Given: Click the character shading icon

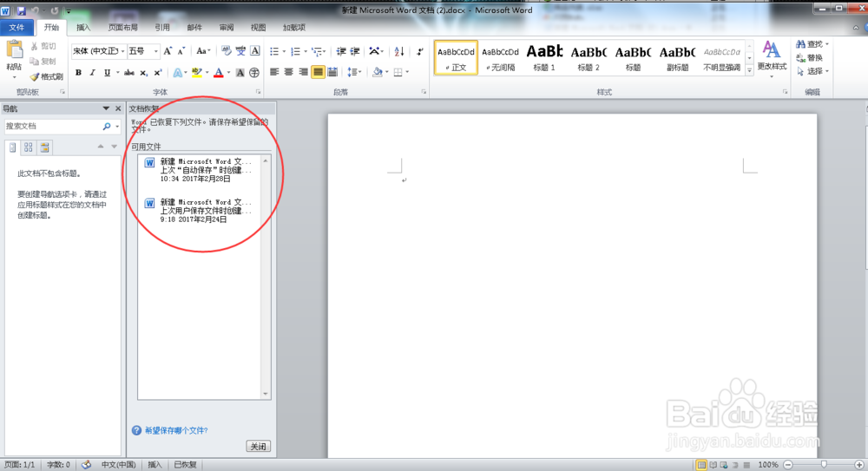Looking at the screenshot, I should [240, 73].
